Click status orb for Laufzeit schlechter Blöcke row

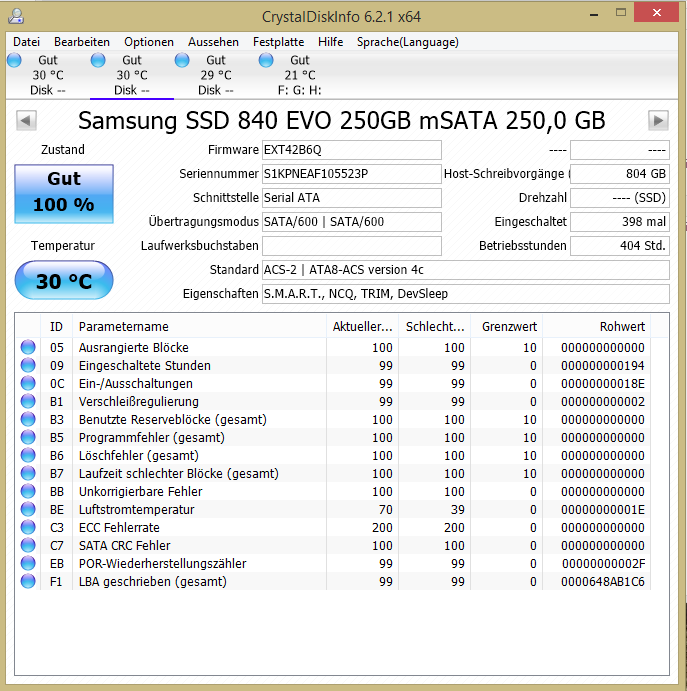28,473
